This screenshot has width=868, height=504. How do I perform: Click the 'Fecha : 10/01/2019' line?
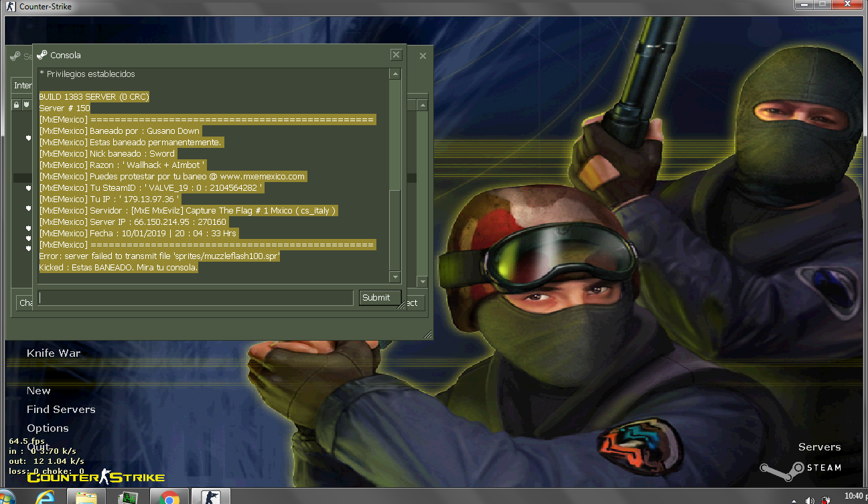[139, 234]
